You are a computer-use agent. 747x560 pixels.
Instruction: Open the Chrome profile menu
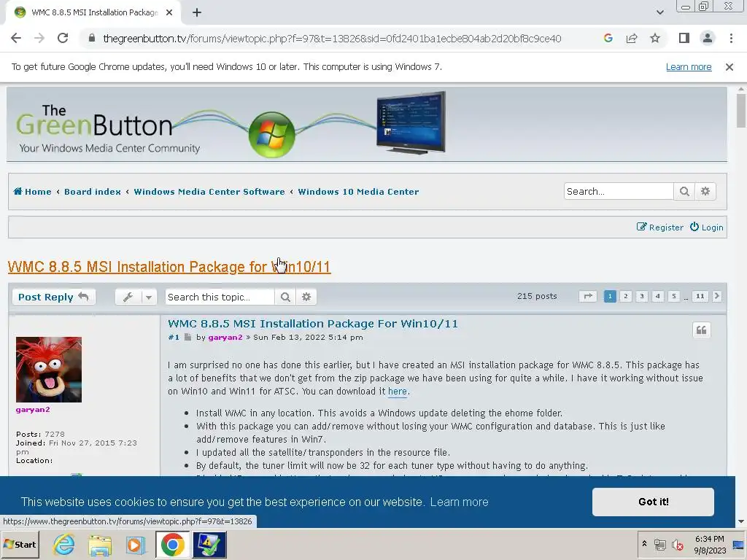(708, 38)
